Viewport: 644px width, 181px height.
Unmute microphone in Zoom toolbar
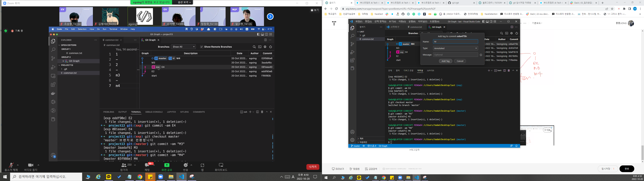click(x=11, y=165)
